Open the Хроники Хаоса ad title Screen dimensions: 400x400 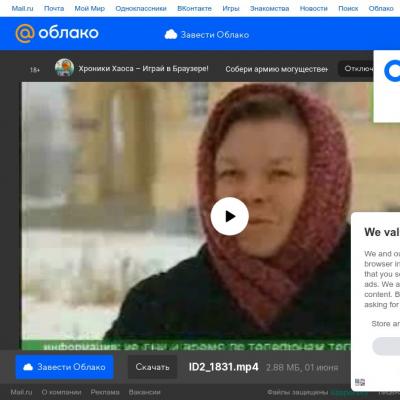[x=143, y=69]
